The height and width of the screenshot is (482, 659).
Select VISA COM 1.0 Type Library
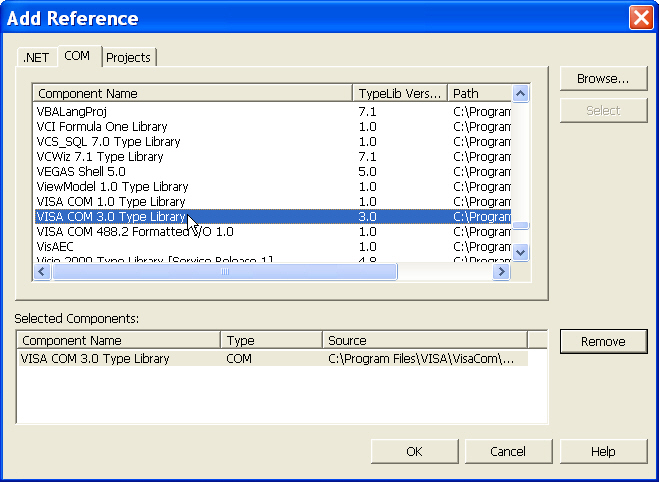273,202
